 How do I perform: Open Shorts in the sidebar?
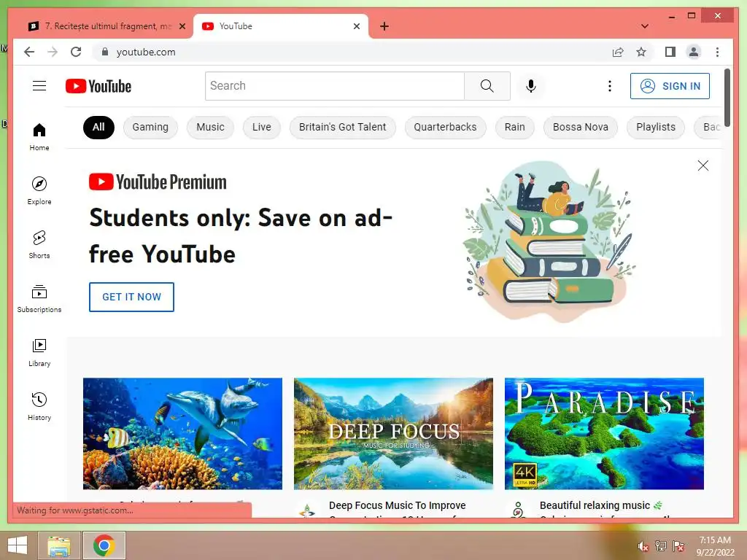(x=39, y=245)
